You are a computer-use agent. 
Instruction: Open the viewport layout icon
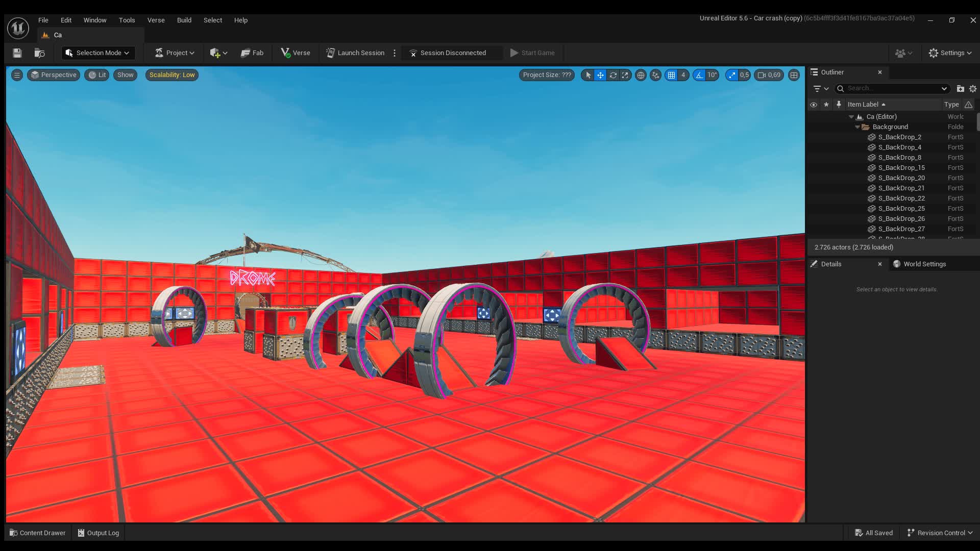(x=794, y=75)
